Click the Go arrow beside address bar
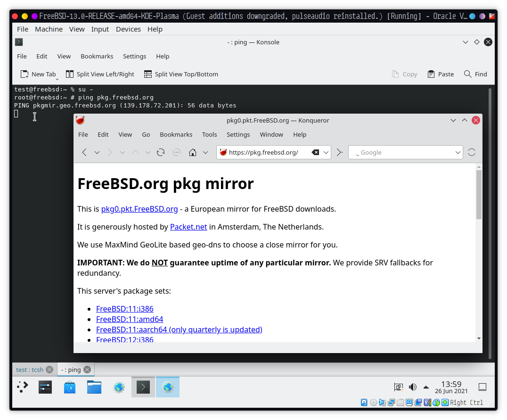The height and width of the screenshot is (420, 507). 339,152
